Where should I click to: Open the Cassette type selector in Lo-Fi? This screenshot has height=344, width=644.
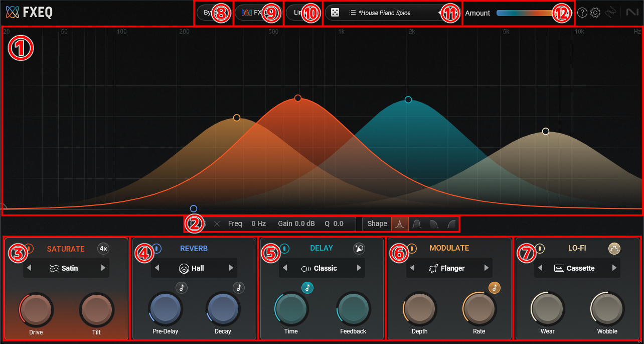(577, 268)
